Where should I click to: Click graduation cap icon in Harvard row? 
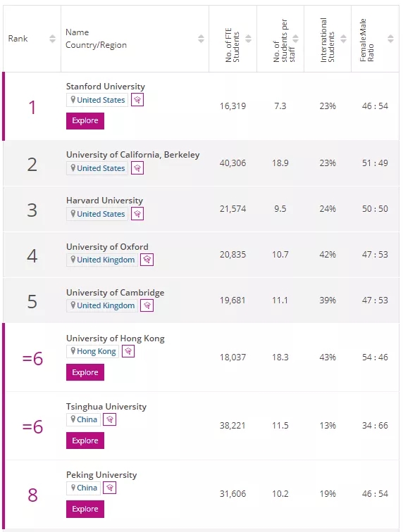click(137, 214)
